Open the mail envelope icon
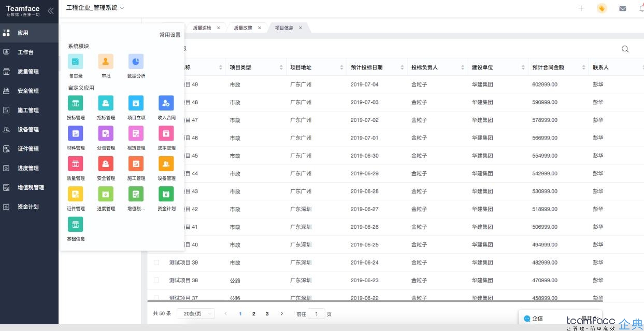The image size is (644, 331). click(x=623, y=8)
